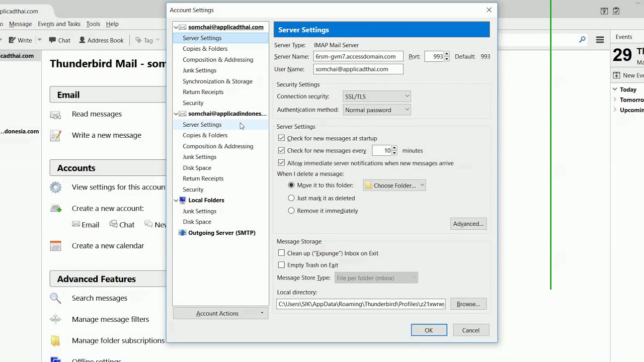Click the Outgoing Server SMTP icon
The image size is (644, 362).
tap(183, 233)
